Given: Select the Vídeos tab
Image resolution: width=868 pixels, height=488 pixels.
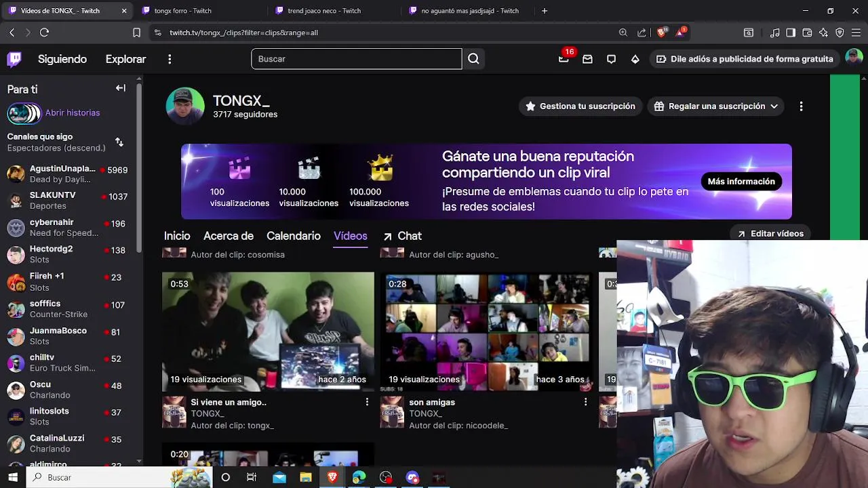Looking at the screenshot, I should click(351, 236).
